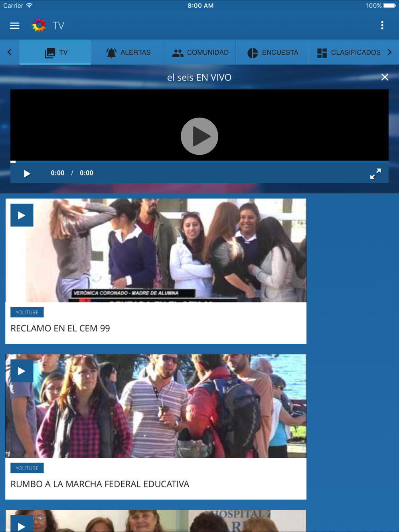Tap YOUTUBE tag under CEM 99 video
This screenshot has width=399, height=532.
tap(27, 312)
